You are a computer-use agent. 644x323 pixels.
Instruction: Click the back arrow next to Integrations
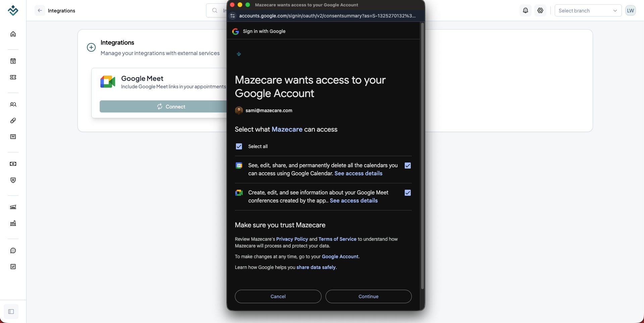[40, 10]
